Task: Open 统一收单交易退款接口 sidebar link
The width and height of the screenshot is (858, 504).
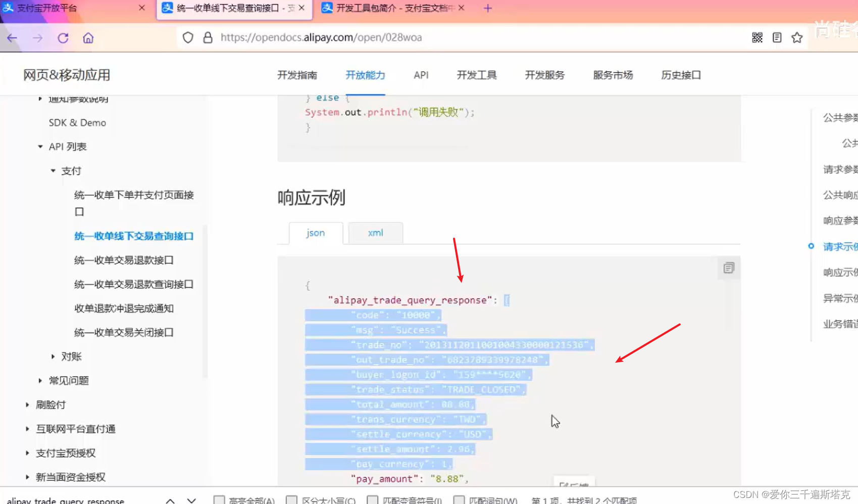Action: coord(124,260)
